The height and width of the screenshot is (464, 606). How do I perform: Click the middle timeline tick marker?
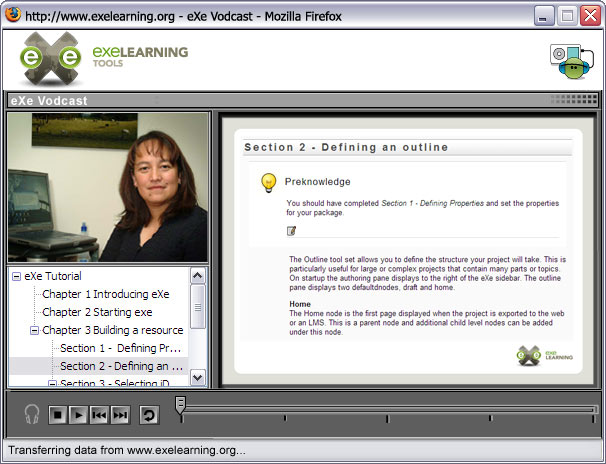387,418
